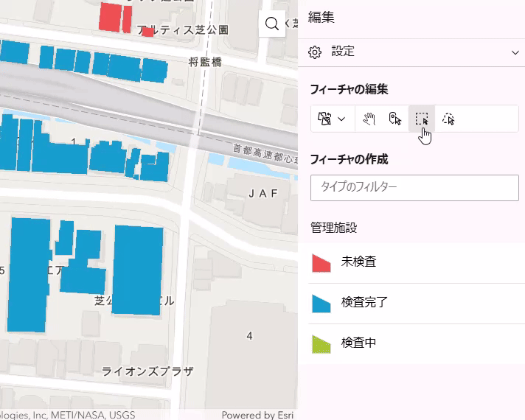Click the red 未検査 polygon swatch

321,263
